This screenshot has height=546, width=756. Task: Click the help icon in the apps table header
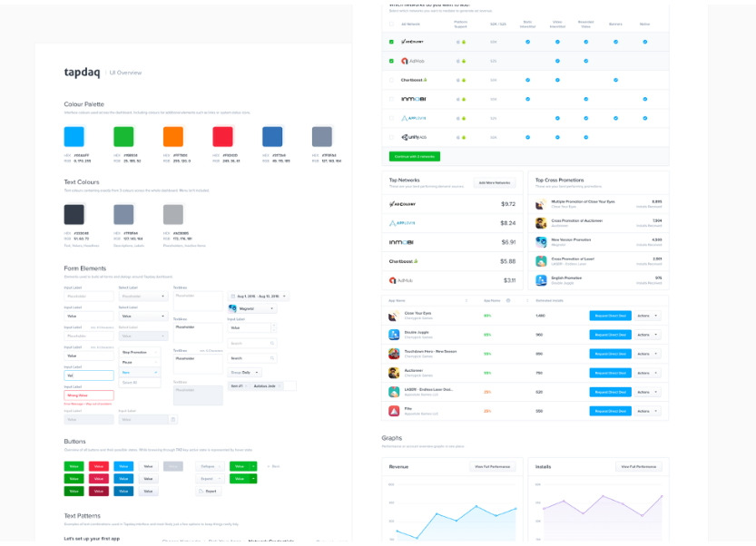507,301
